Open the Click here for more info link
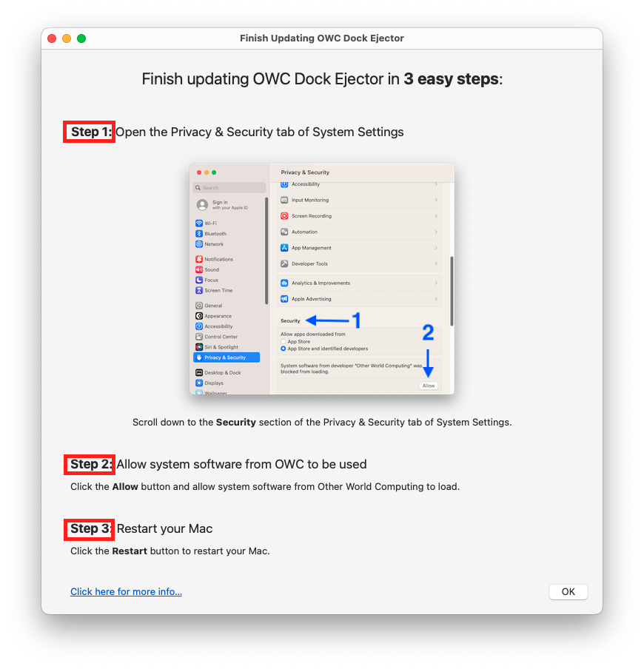Image resolution: width=644 pixels, height=669 pixels. [x=126, y=591]
